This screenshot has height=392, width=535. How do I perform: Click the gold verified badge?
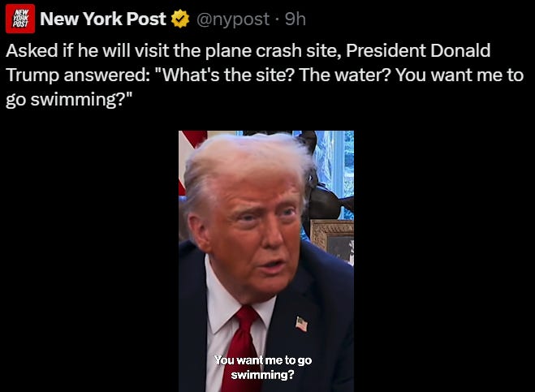point(180,19)
